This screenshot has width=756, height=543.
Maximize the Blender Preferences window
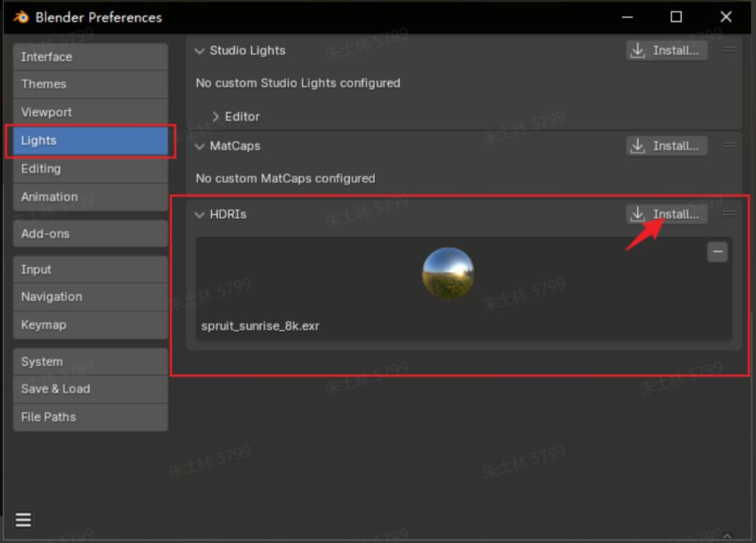(676, 17)
